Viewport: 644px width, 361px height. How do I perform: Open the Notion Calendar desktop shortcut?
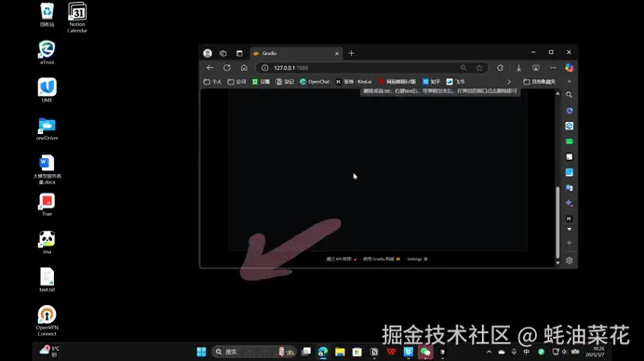click(x=77, y=18)
